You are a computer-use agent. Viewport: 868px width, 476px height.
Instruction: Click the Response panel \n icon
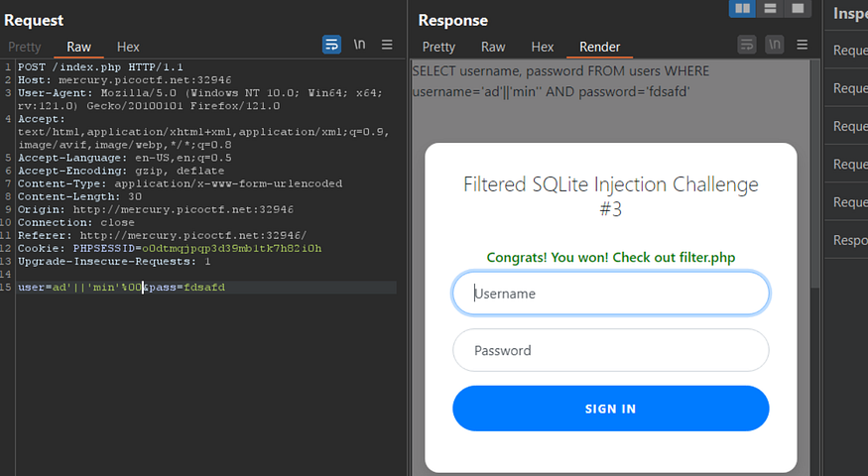(x=774, y=45)
